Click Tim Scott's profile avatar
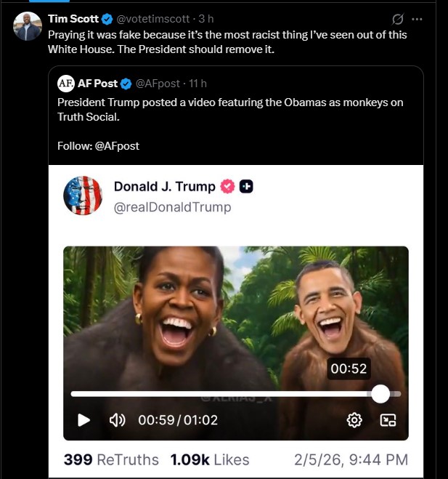This screenshot has height=479, width=448. pyautogui.click(x=28, y=26)
